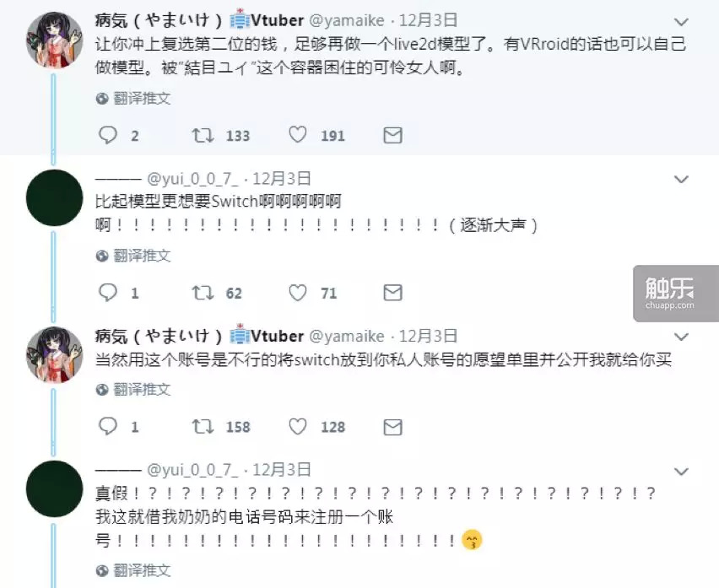Image resolution: width=719 pixels, height=588 pixels.
Task: Retweet the tweet with 133 retweets
Action: click(x=203, y=135)
